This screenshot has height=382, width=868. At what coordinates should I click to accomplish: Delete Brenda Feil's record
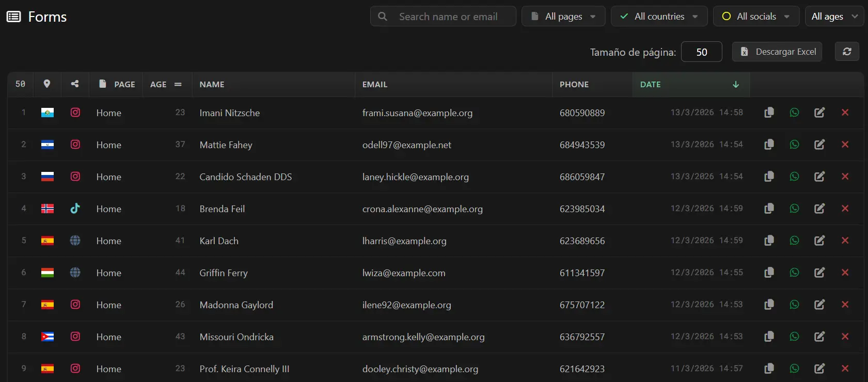tap(845, 209)
